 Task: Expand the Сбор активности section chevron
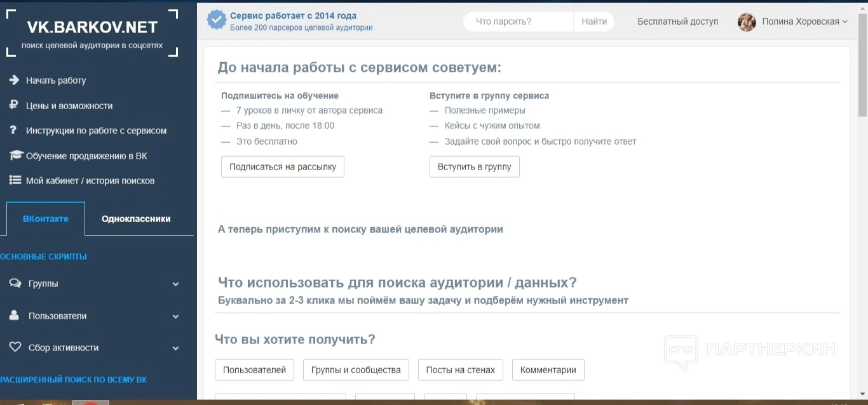176,348
